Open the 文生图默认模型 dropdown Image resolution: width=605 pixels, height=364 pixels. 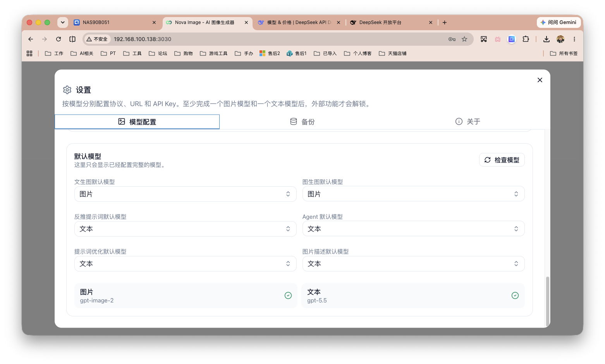tap(186, 194)
